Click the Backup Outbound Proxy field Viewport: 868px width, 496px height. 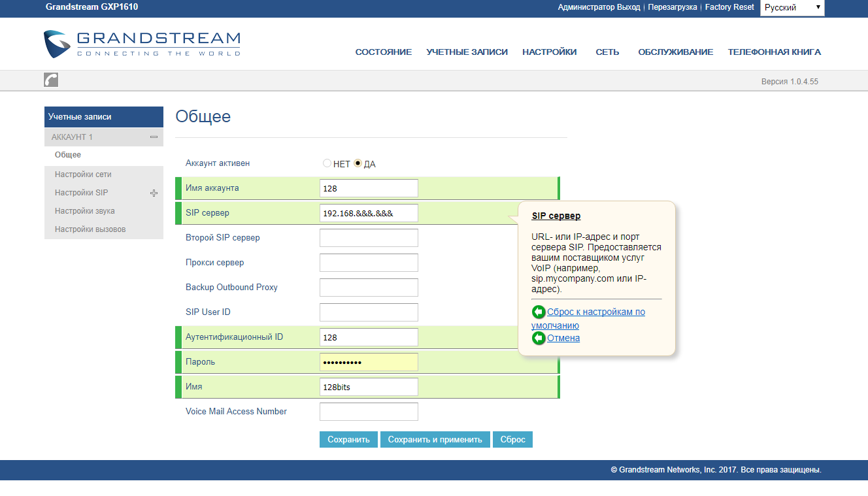click(369, 288)
